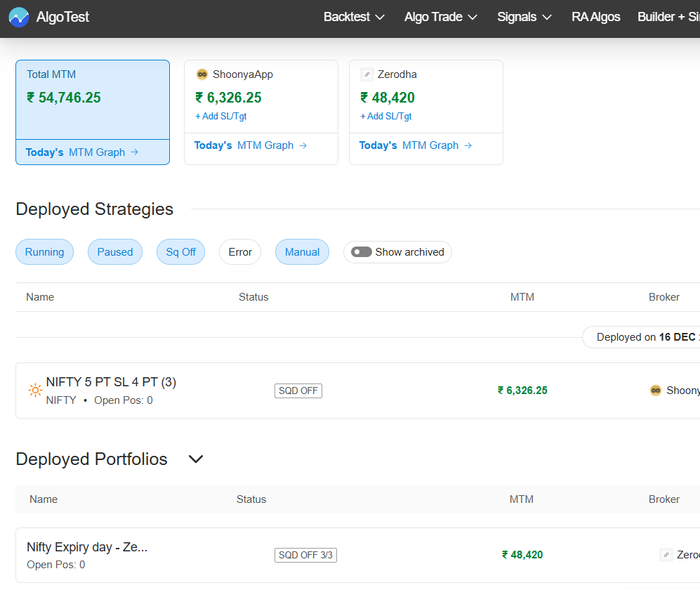
Task: Click the Zerodha broker icon in card
Action: tap(366, 74)
